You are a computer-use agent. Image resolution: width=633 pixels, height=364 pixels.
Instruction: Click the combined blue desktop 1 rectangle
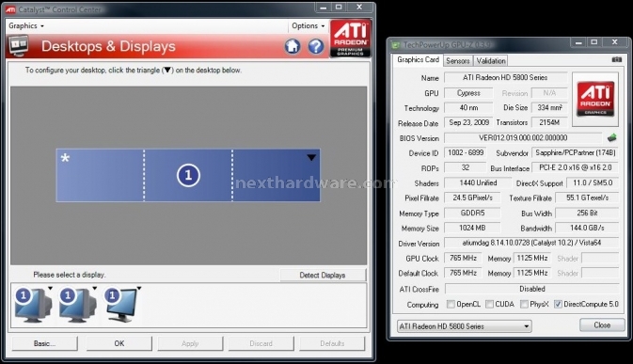[188, 175]
